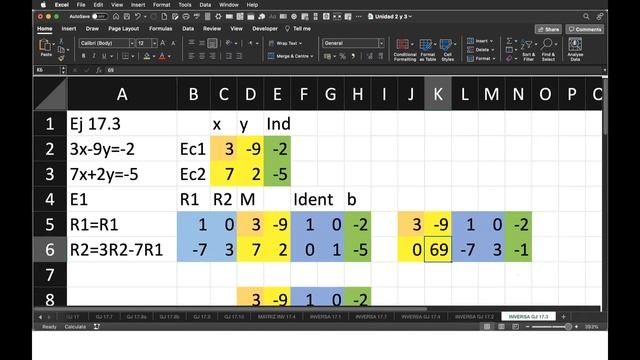Click the add new sheet plus button

[564, 317]
